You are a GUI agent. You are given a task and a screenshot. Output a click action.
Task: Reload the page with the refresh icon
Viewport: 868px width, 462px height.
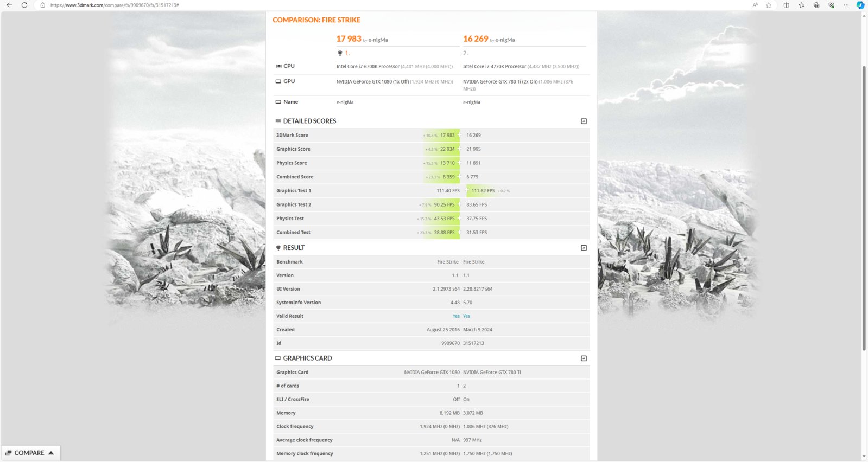24,5
